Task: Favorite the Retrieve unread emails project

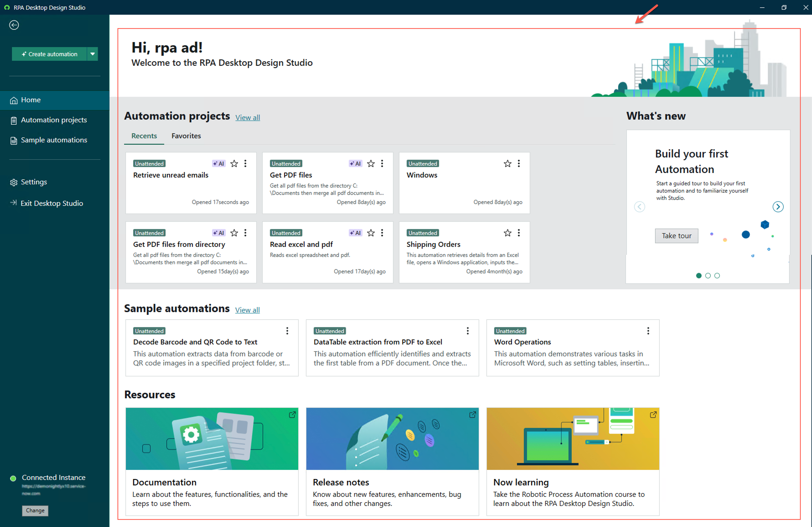Action: (234, 164)
